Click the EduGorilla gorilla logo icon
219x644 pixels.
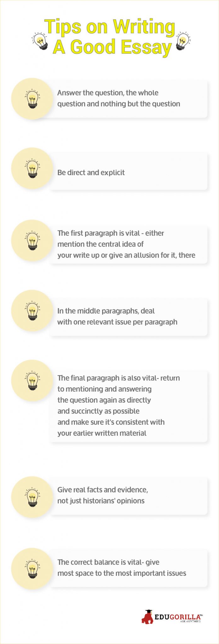(x=147, y=617)
